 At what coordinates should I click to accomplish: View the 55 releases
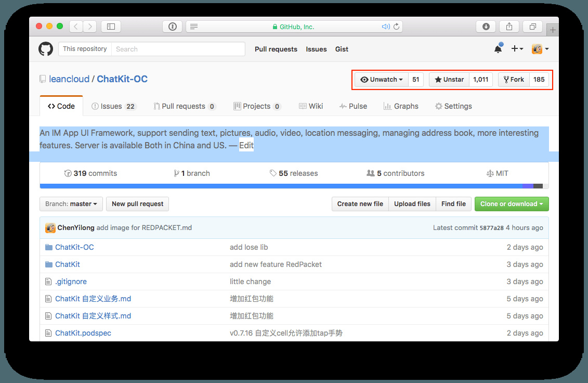point(294,173)
